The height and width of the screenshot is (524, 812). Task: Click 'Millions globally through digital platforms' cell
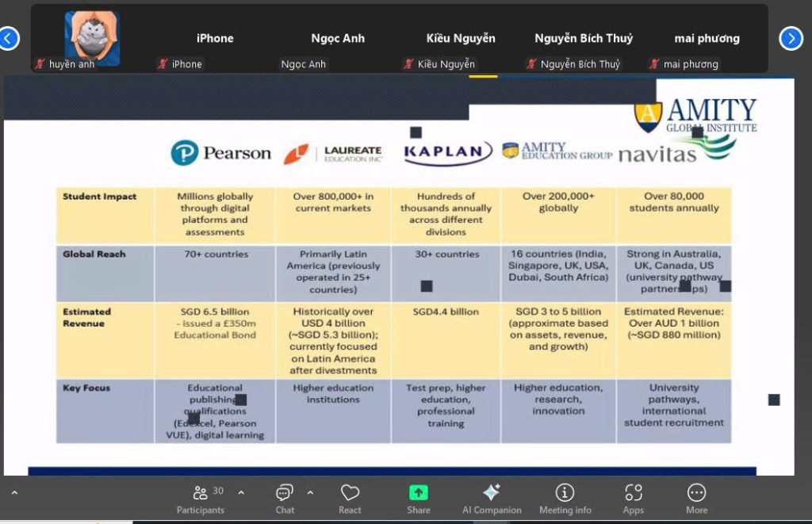[x=215, y=214]
